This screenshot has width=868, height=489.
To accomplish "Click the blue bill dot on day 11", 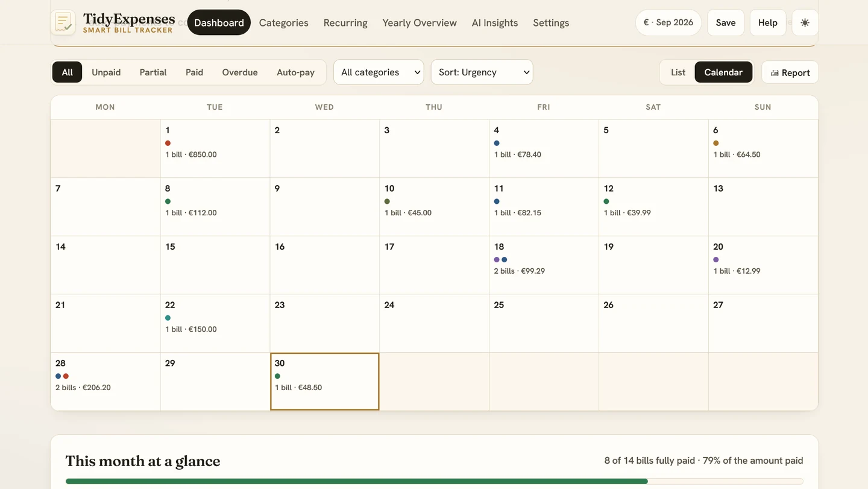I will (x=497, y=201).
